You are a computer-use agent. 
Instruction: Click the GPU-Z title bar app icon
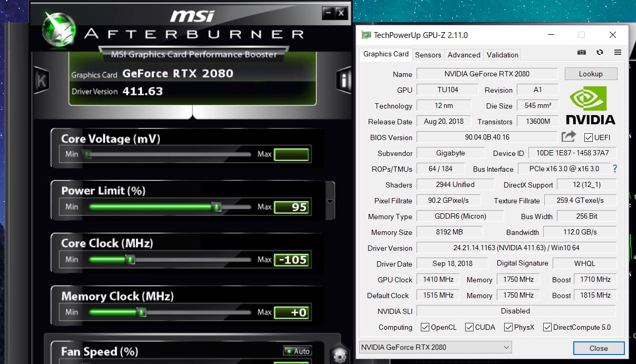click(x=365, y=35)
